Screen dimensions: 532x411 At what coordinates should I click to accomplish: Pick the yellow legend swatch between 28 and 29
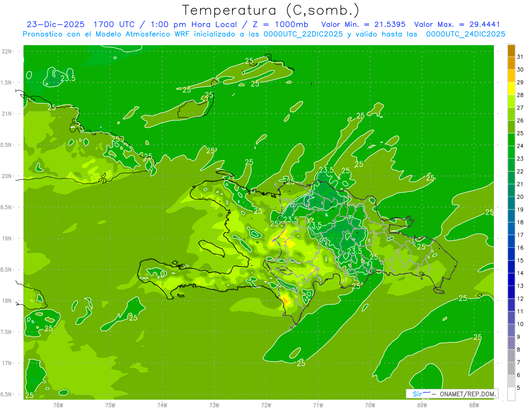click(511, 88)
